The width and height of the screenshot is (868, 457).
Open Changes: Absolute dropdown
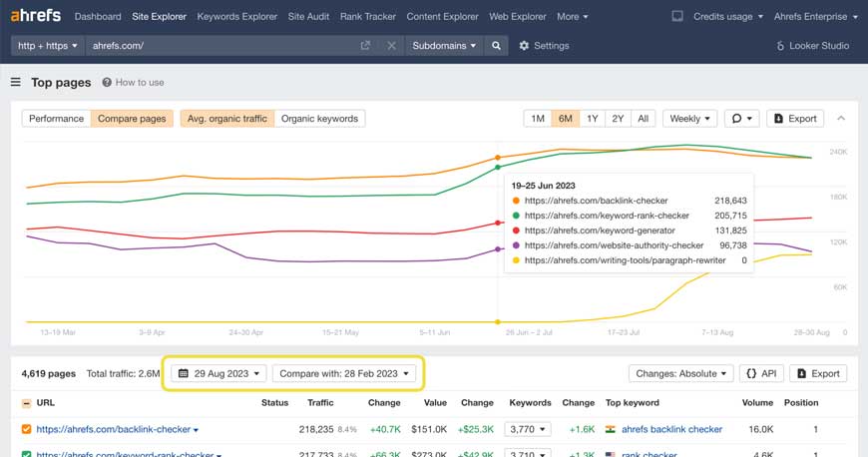pyautogui.click(x=680, y=373)
